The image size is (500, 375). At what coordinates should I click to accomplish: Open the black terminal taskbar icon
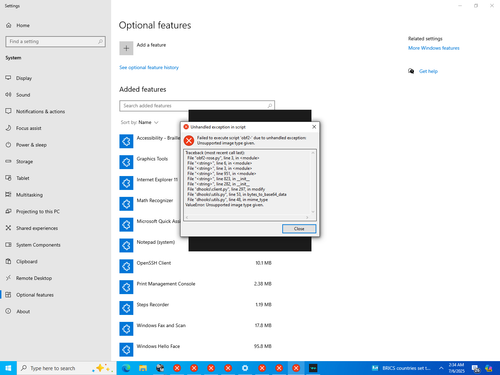(313, 368)
